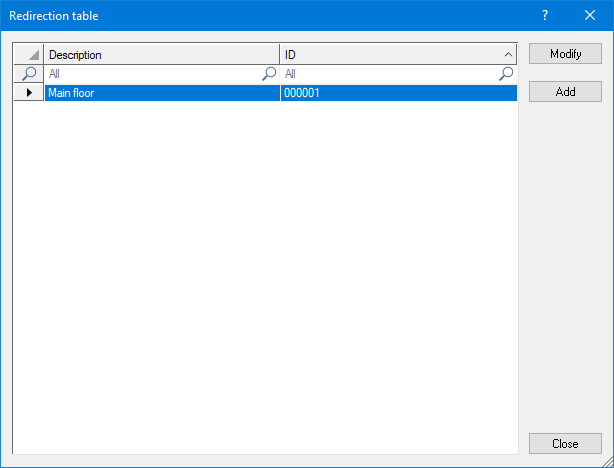Close the Redirection table window with X

coord(590,16)
